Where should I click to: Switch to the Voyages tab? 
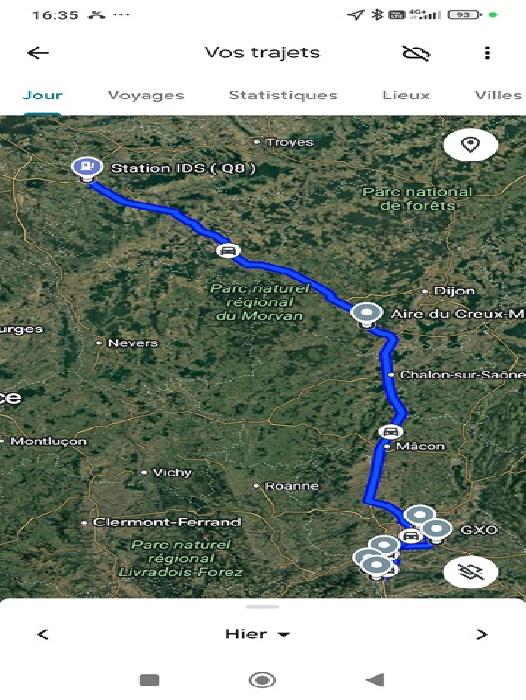click(146, 95)
